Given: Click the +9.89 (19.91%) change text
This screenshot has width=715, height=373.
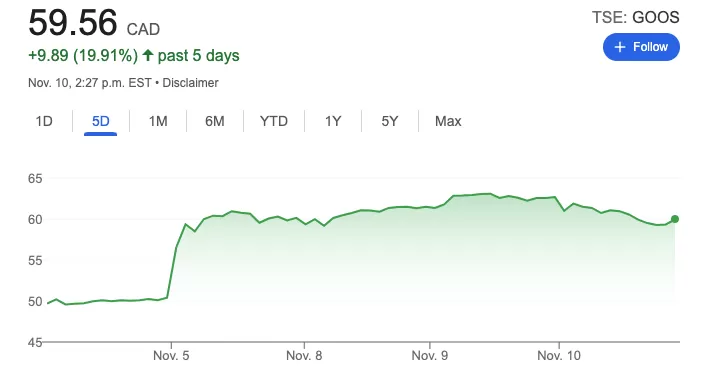Looking at the screenshot, I should coord(83,56).
